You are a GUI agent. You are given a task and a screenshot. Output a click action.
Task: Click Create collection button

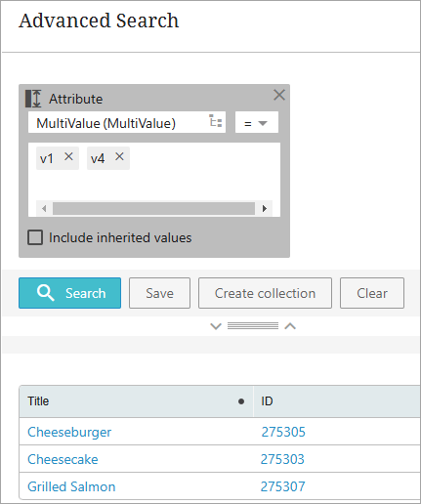click(x=265, y=293)
